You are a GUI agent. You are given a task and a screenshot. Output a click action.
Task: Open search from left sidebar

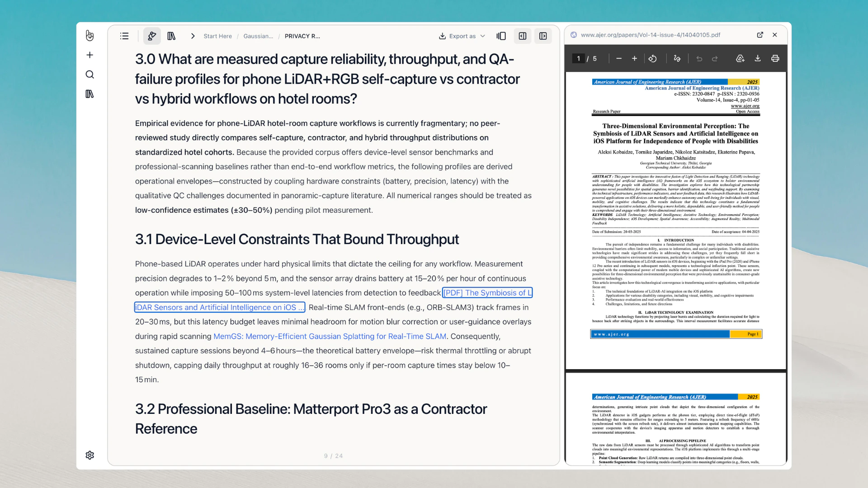click(x=90, y=75)
